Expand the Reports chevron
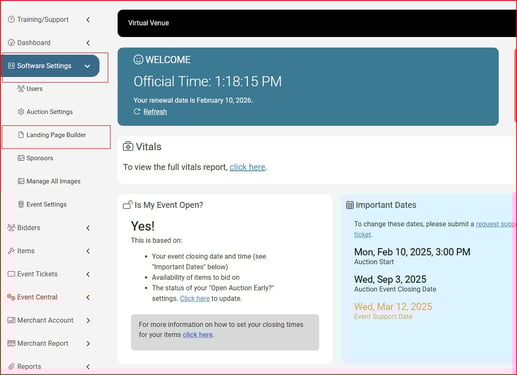517x375 pixels. [88, 366]
